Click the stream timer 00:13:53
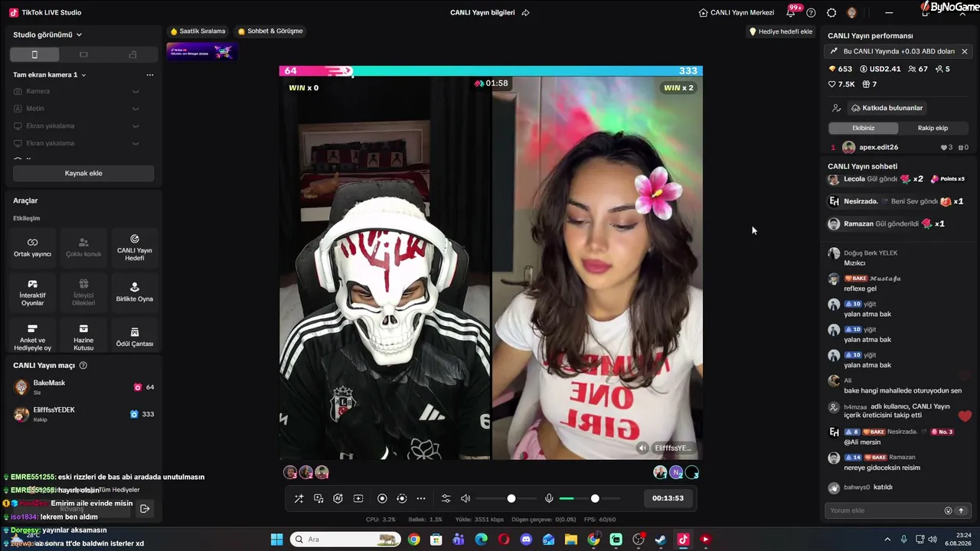Screen dimensions: 980x551 click(x=668, y=498)
